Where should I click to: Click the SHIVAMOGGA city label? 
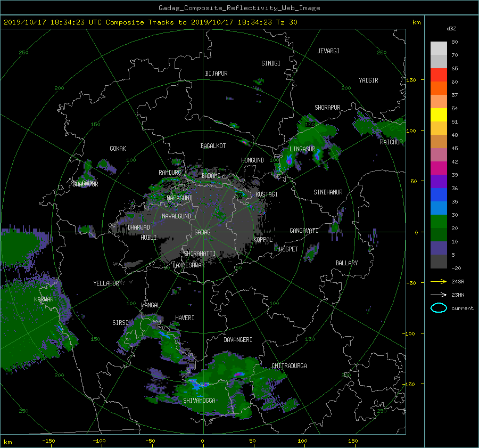pyautogui.click(x=199, y=401)
